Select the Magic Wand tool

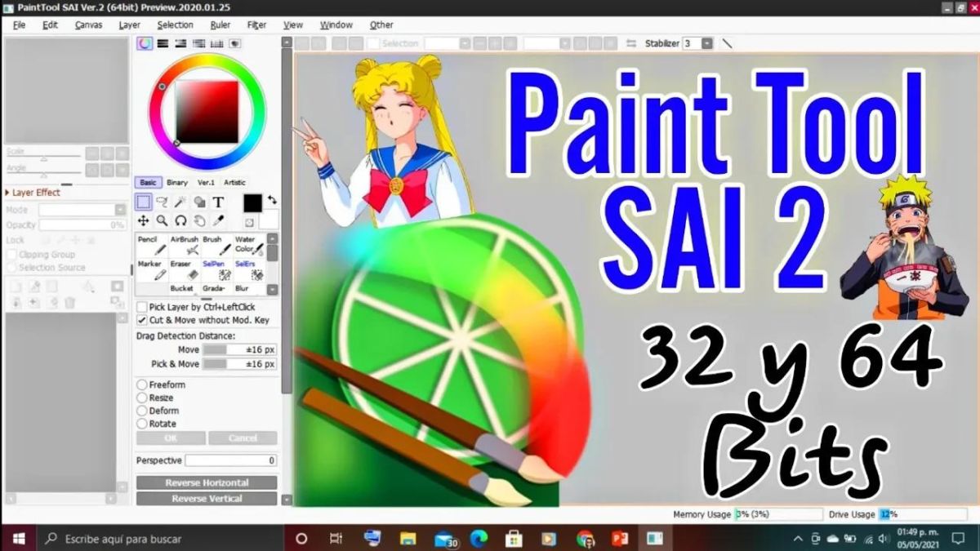(180, 202)
